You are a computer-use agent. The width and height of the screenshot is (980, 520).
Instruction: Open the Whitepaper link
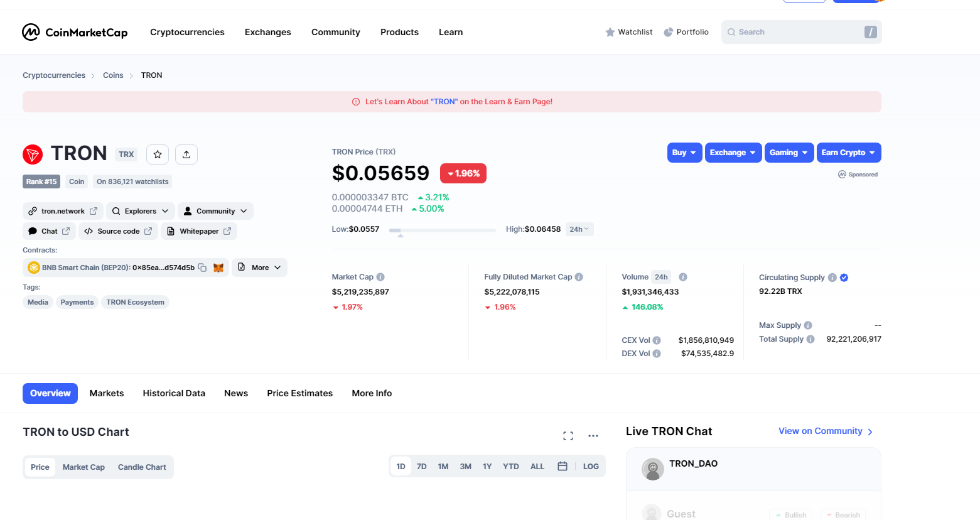(x=199, y=231)
